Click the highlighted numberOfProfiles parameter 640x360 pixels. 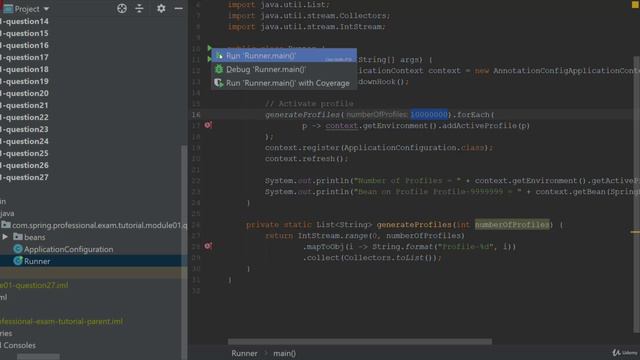coord(512,224)
